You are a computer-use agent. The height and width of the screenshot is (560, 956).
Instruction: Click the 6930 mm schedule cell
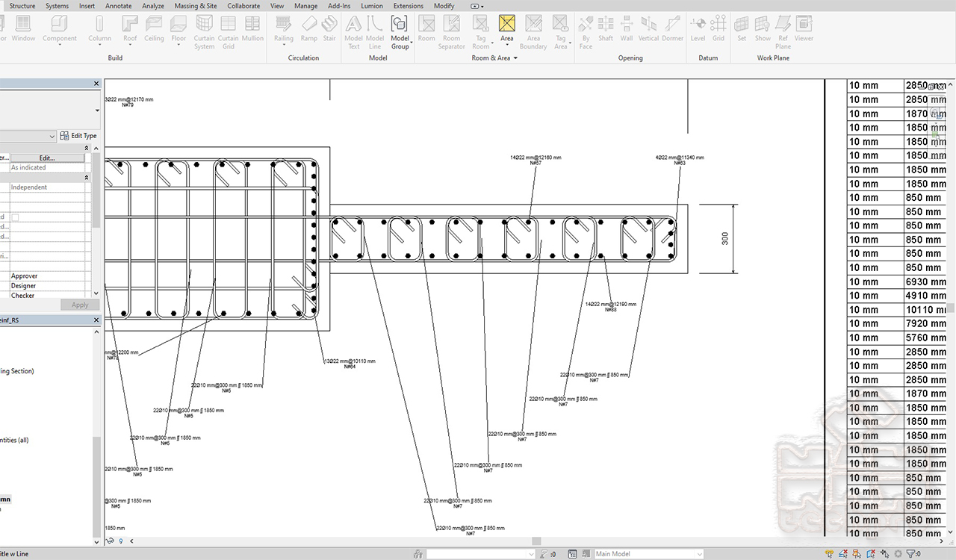click(x=926, y=281)
